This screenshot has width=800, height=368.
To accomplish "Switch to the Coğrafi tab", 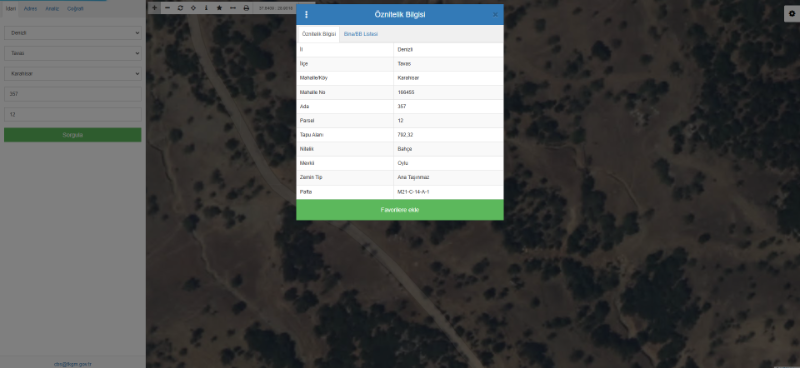I will click(x=76, y=9).
